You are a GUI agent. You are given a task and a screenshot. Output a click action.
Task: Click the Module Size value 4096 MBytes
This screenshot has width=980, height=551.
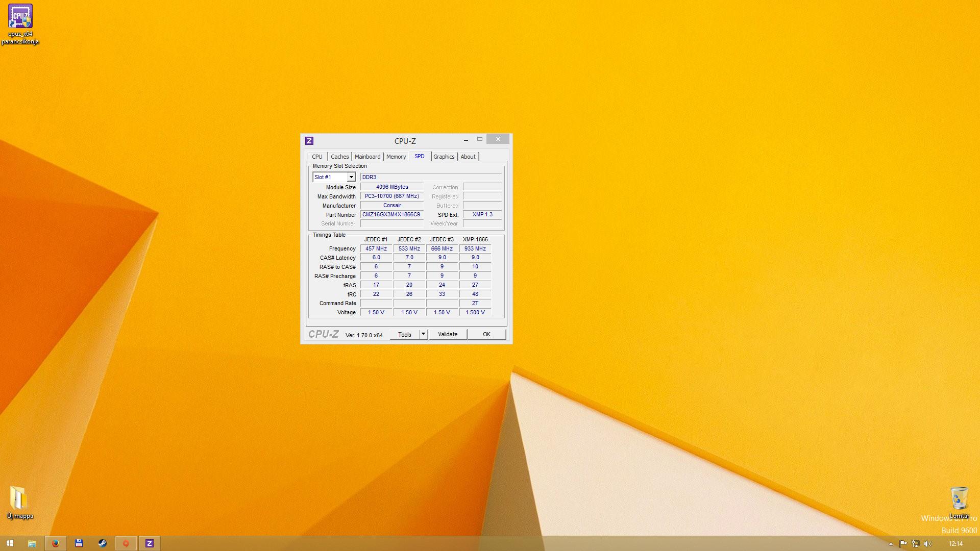[x=392, y=187]
